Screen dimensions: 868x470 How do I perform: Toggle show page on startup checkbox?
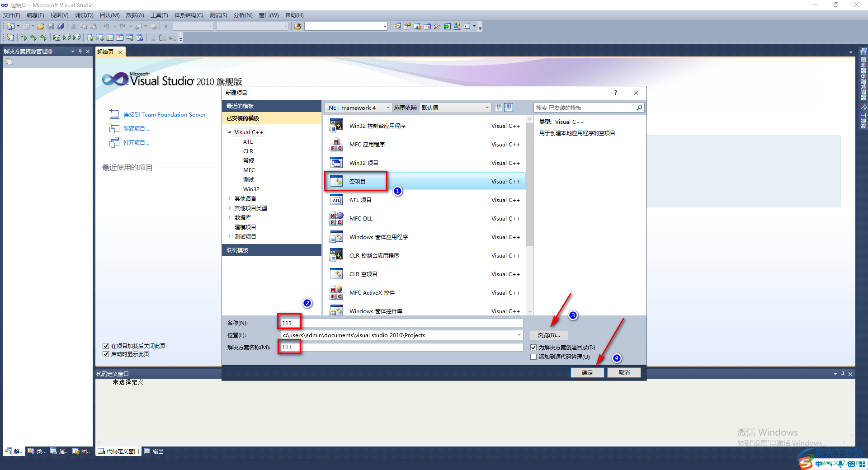pyautogui.click(x=106, y=354)
